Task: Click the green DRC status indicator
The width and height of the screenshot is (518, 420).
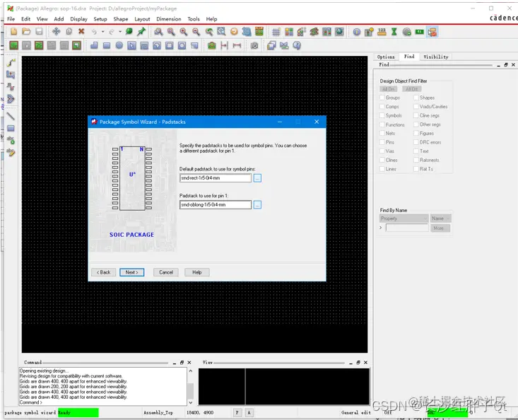Action: click(447, 412)
